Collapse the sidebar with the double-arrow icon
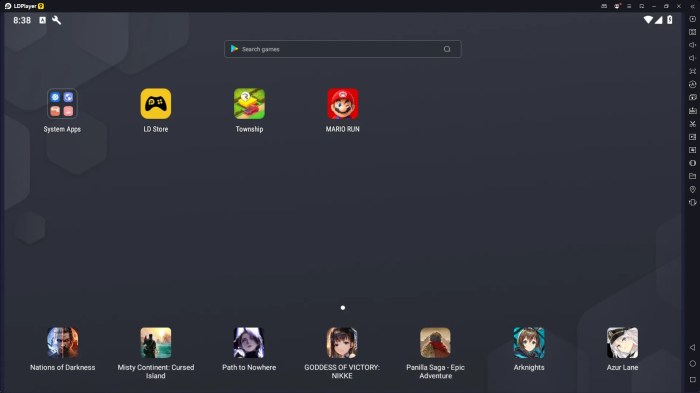 [x=692, y=6]
